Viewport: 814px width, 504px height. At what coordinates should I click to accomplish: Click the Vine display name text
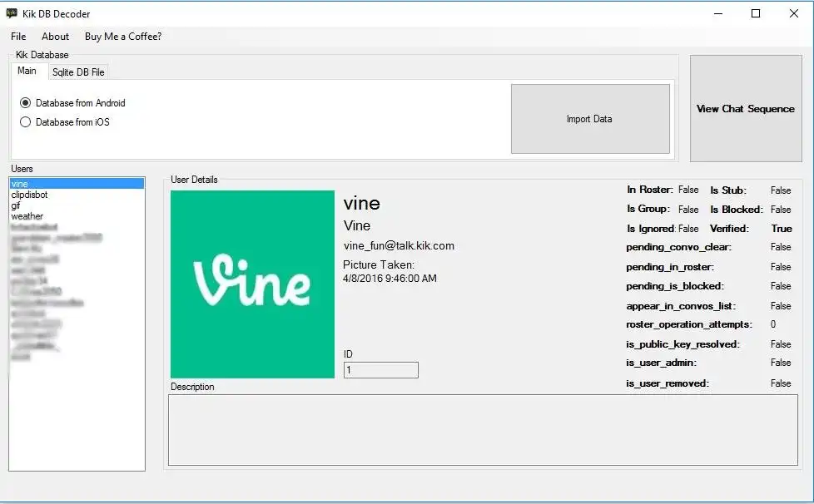click(x=356, y=225)
